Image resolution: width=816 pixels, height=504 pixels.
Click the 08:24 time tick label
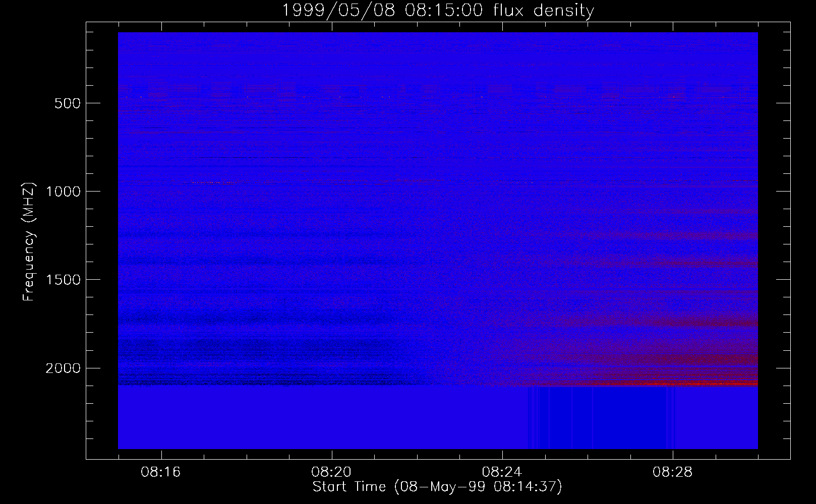click(502, 472)
